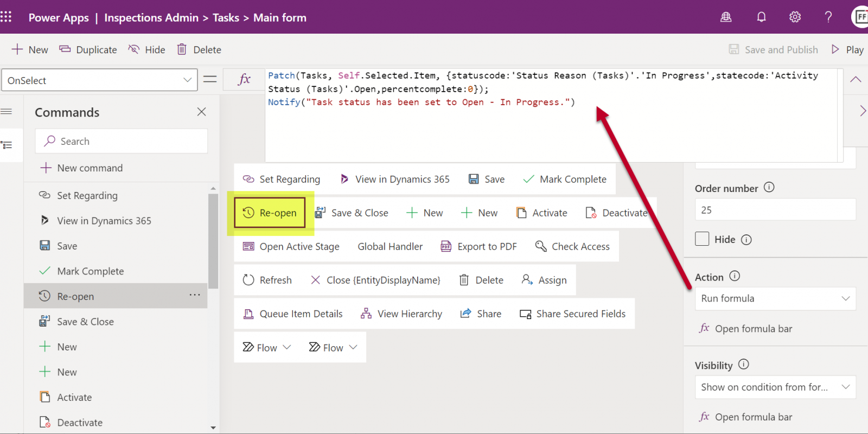Click the Commands search field
This screenshot has width=868, height=434.
[x=122, y=141]
